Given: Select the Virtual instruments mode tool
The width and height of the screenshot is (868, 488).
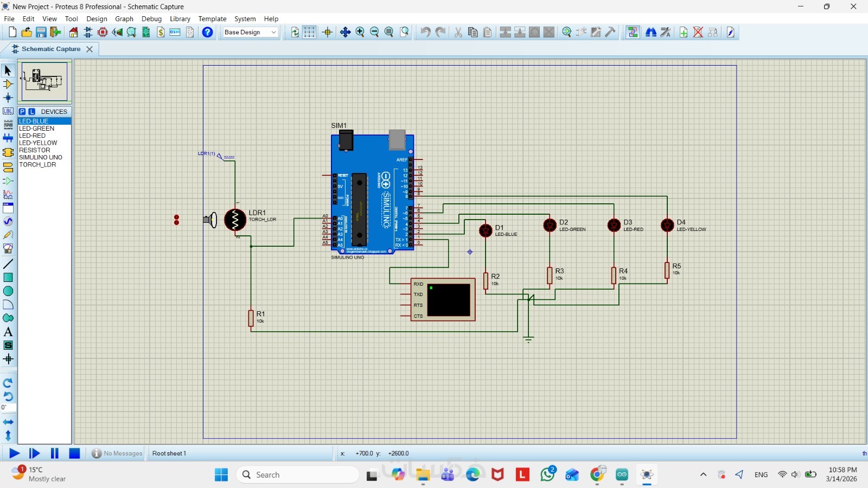Looking at the screenshot, I should (8, 248).
